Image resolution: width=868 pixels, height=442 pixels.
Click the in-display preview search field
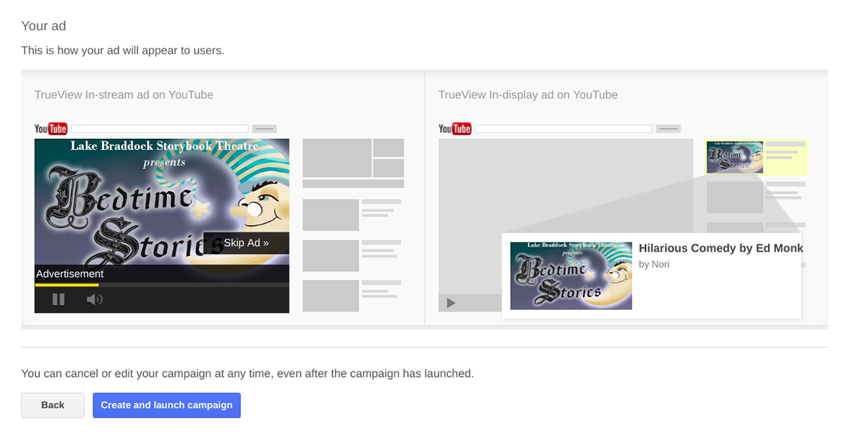click(x=564, y=129)
